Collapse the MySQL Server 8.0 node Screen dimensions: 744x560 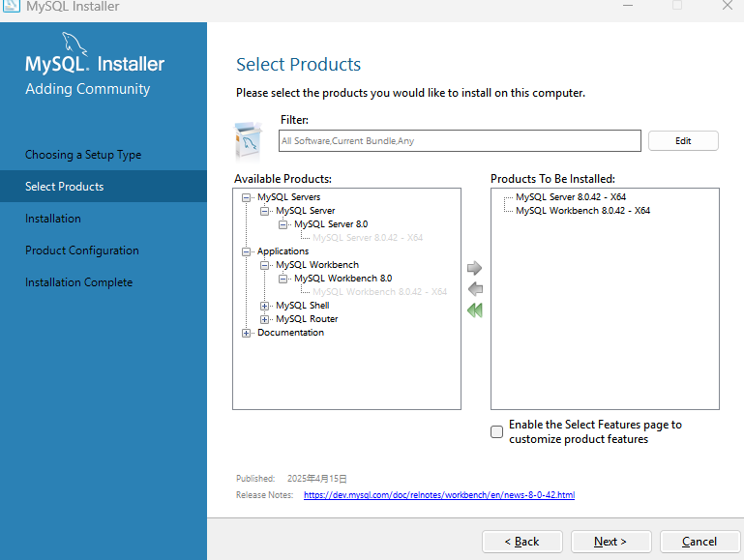(283, 224)
